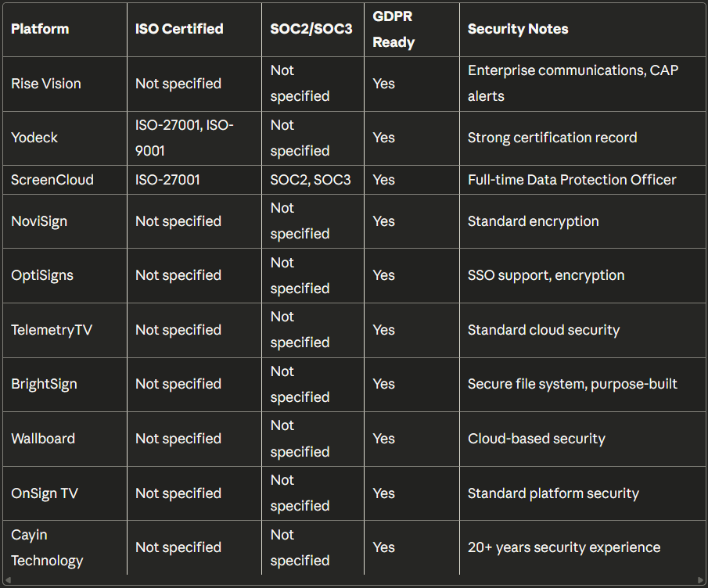The image size is (708, 588).
Task: Select the Rise Vision platform cell
Action: pos(46,84)
